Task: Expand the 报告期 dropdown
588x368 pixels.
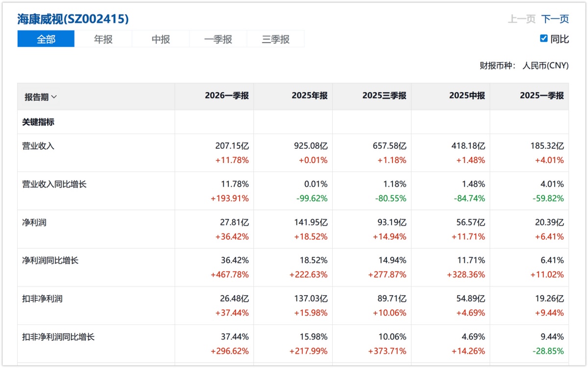Action: pos(41,97)
